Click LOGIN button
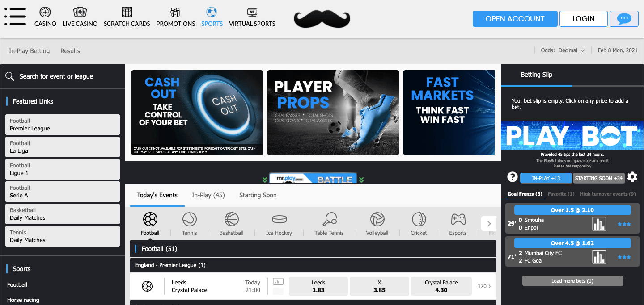This screenshot has width=644, height=305. tap(584, 19)
